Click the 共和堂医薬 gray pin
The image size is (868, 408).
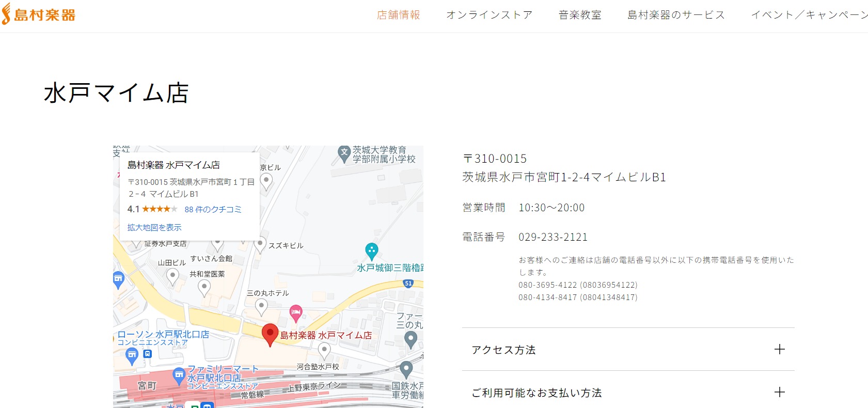pos(204,288)
